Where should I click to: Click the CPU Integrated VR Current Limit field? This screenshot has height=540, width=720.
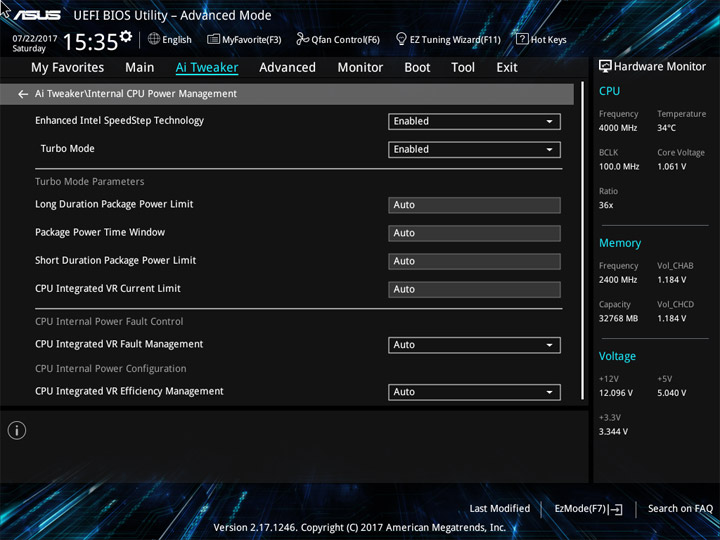click(x=474, y=289)
